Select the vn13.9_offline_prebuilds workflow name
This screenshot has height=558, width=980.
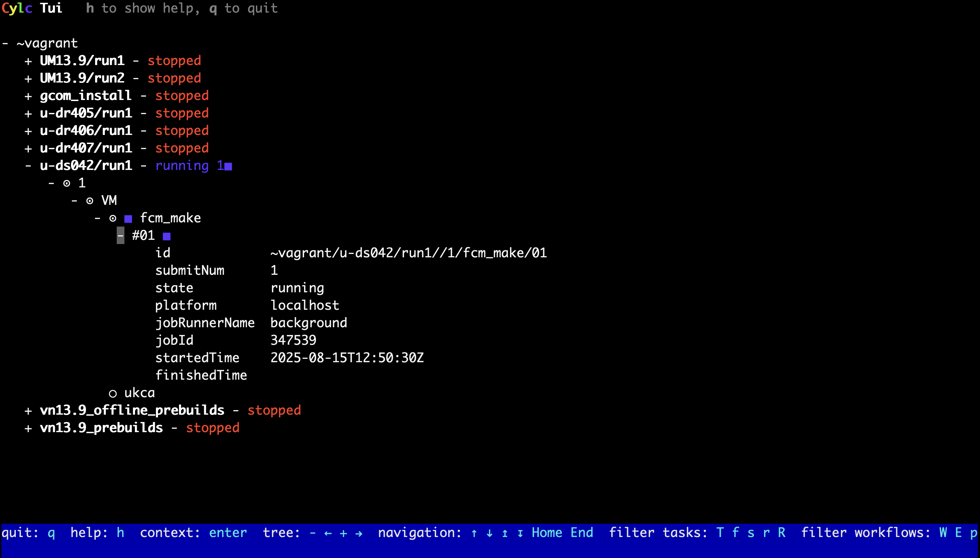[132, 410]
